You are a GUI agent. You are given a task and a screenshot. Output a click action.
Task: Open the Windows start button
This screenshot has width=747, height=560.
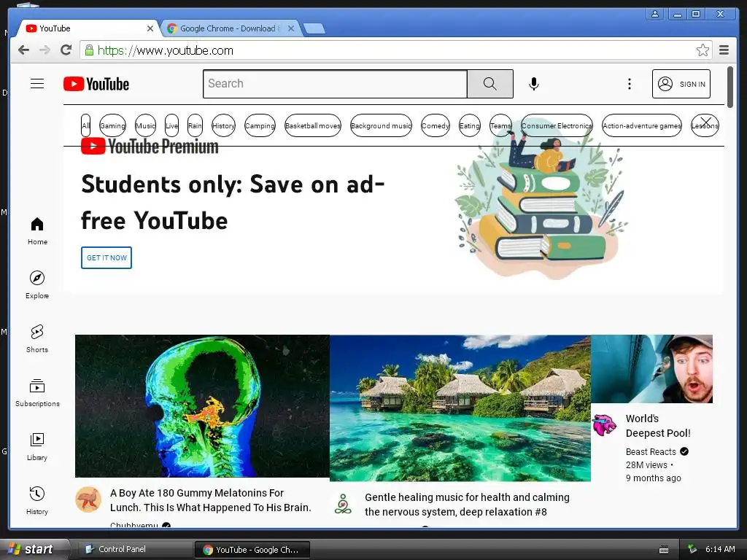(34, 549)
